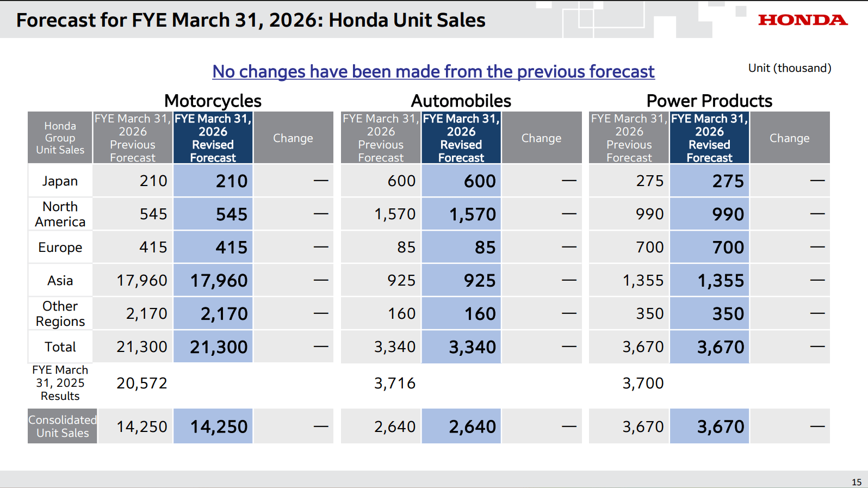The width and height of the screenshot is (868, 488).
Task: Click the page number 15
Action: point(856,482)
